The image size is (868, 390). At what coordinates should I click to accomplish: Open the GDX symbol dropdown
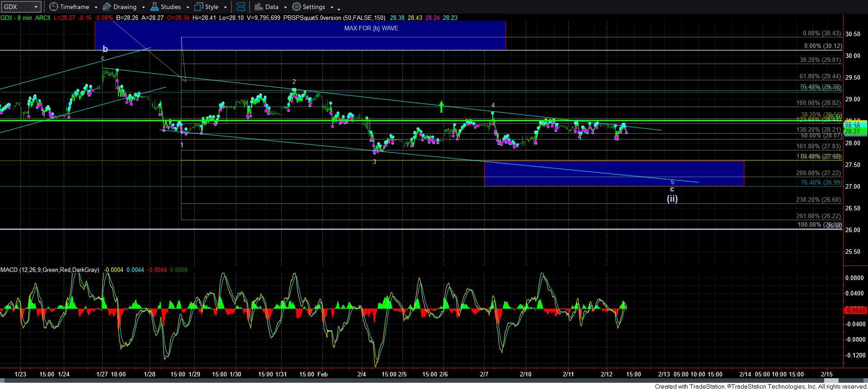point(36,7)
